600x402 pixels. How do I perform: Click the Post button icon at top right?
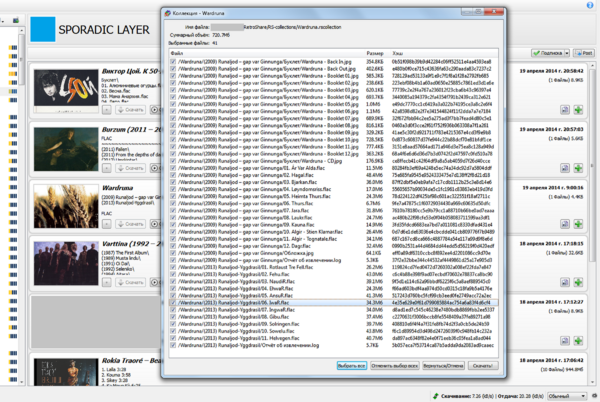coord(583,51)
